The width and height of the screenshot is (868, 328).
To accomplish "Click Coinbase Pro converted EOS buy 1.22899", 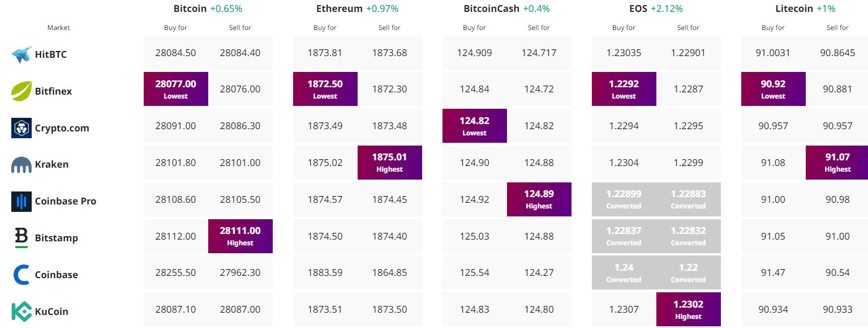I will coord(624,199).
